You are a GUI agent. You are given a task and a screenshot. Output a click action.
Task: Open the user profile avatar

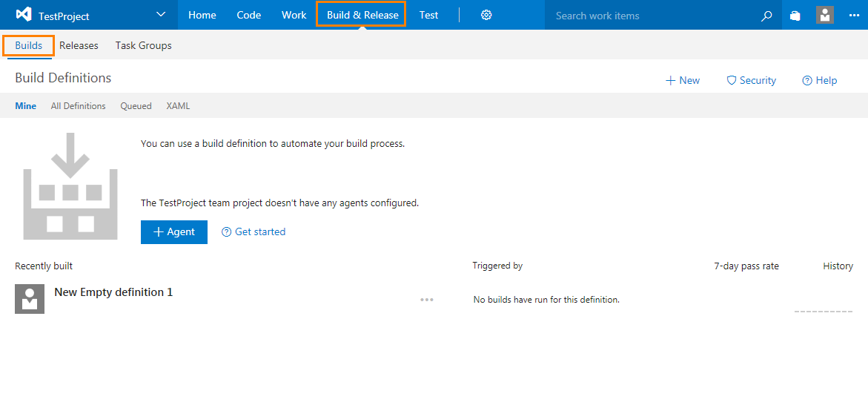tap(825, 15)
